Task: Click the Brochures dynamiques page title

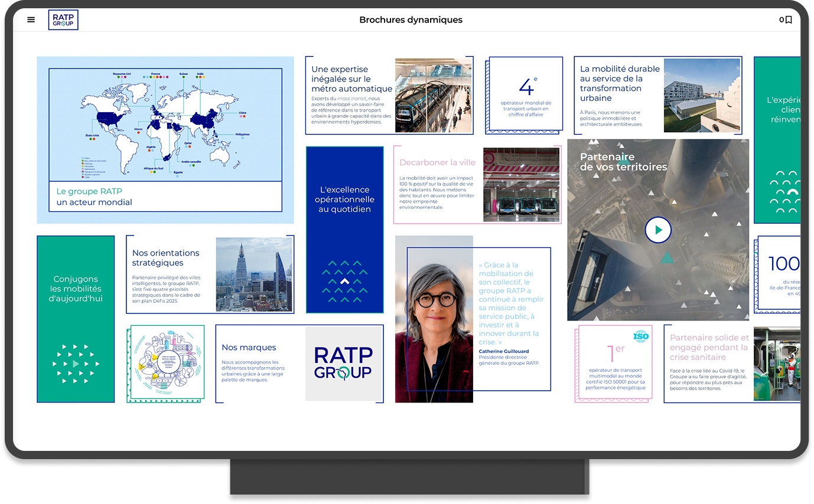Action: pyautogui.click(x=411, y=20)
